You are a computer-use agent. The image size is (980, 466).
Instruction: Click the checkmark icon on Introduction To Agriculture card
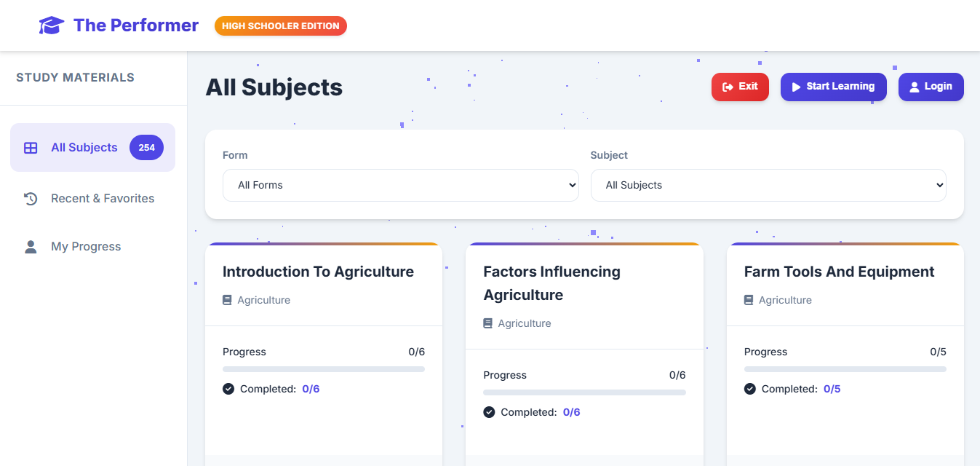click(228, 389)
